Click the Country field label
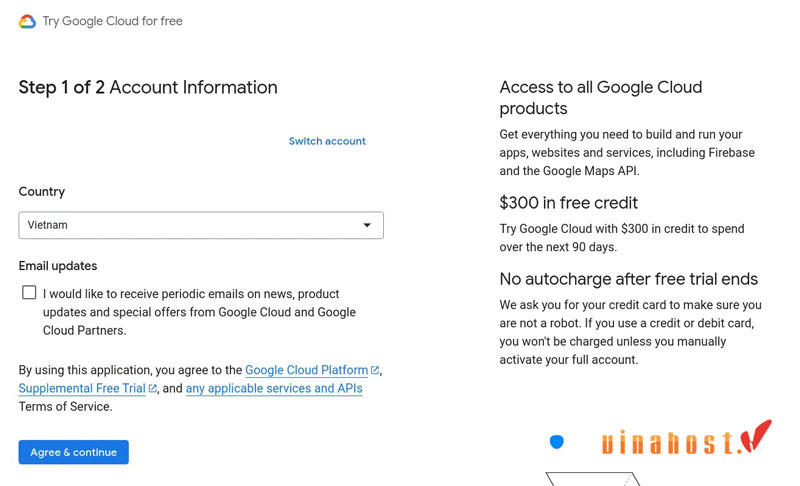800x486 pixels. [42, 191]
